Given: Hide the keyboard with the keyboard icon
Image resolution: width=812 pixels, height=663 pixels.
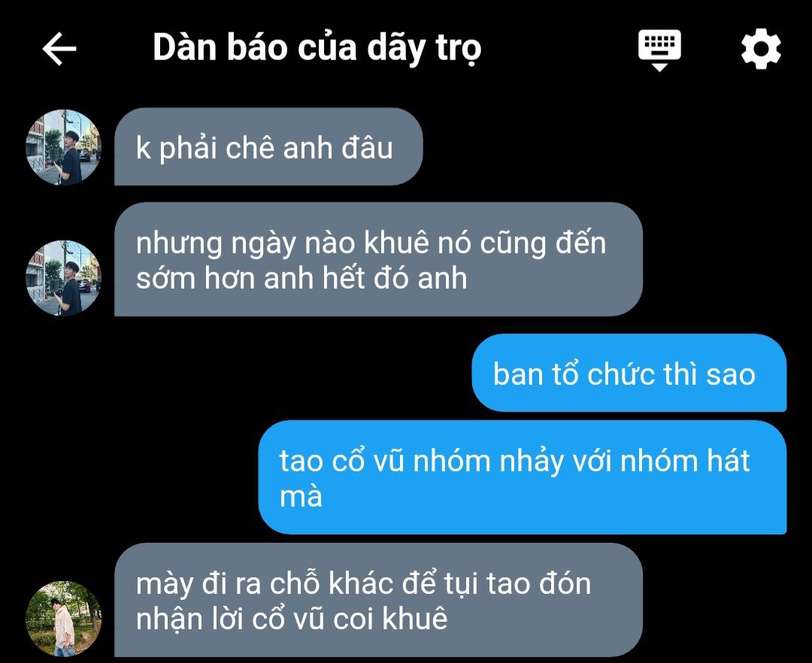Looking at the screenshot, I should pos(659,50).
